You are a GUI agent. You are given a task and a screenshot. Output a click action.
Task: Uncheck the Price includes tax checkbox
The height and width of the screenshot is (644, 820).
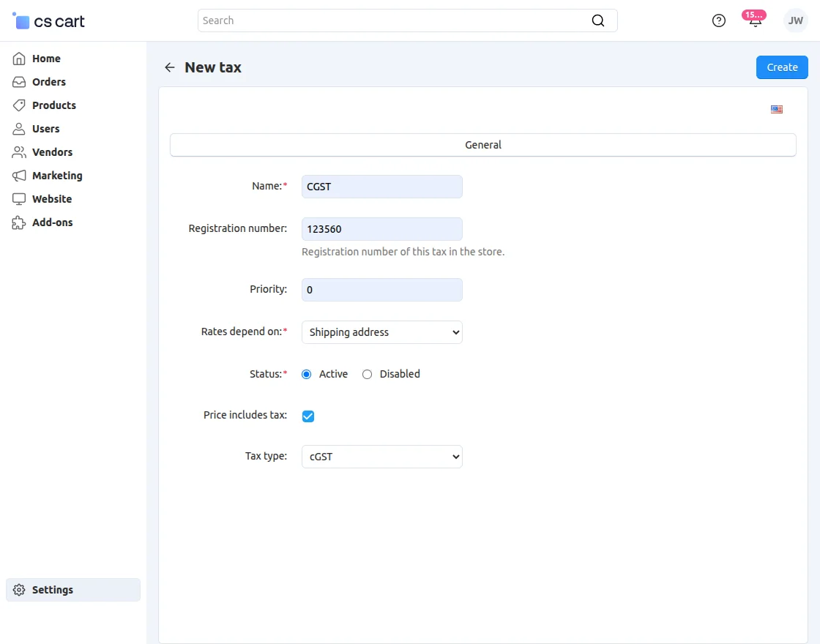point(308,416)
